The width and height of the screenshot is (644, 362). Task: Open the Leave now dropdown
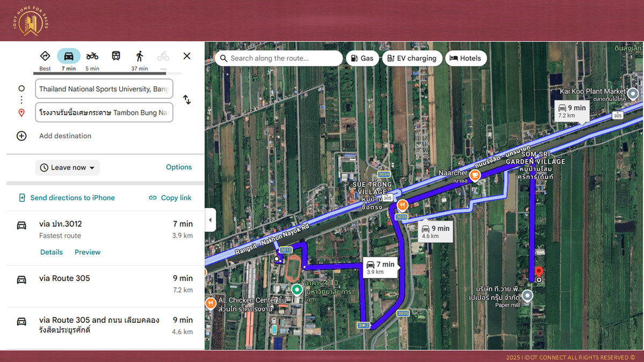pos(68,168)
